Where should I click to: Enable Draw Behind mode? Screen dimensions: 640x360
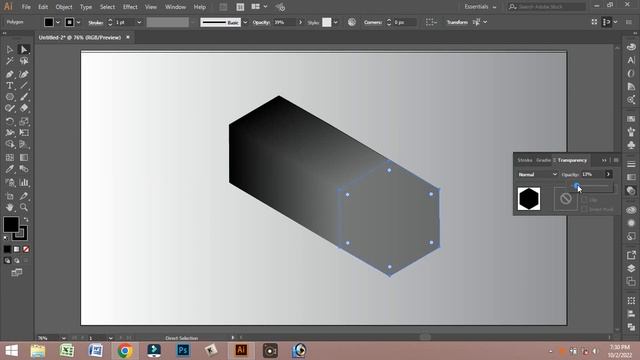tap(17, 260)
